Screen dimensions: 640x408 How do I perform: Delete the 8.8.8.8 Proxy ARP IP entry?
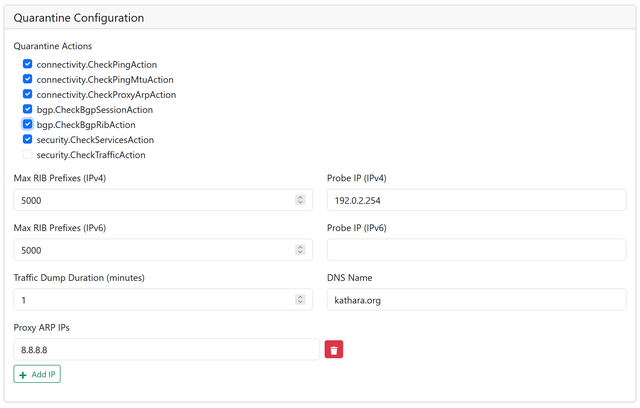pyautogui.click(x=334, y=349)
